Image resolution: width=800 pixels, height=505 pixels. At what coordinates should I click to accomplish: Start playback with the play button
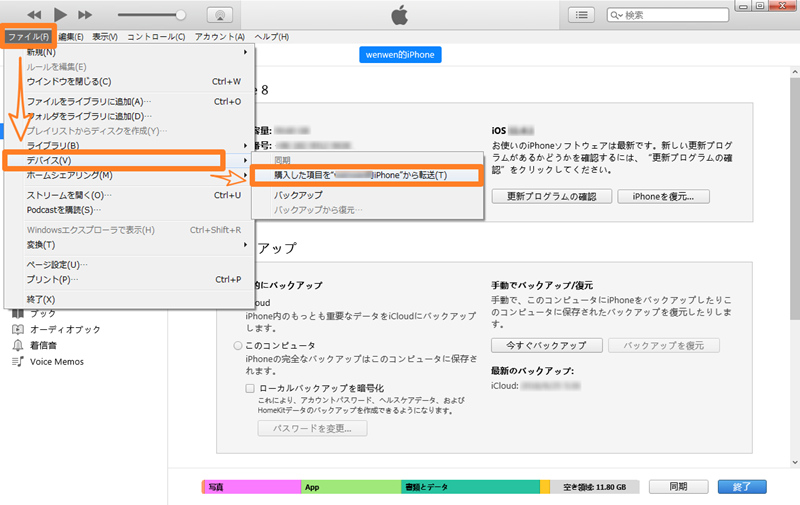60,15
